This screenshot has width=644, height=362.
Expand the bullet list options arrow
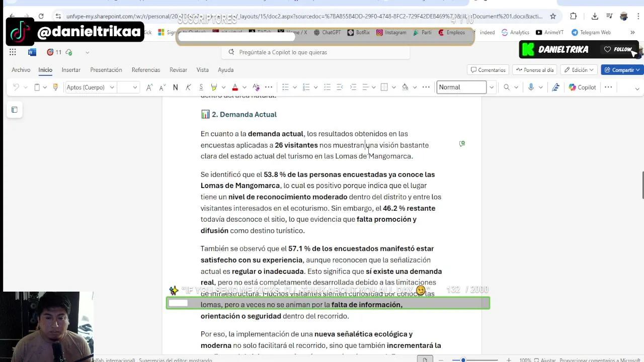[295, 87]
